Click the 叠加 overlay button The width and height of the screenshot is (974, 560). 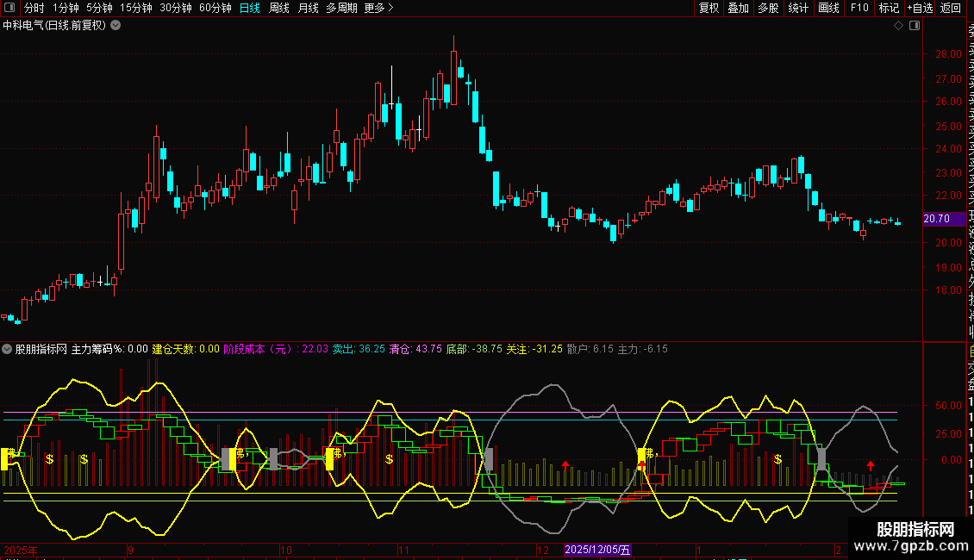739,8
